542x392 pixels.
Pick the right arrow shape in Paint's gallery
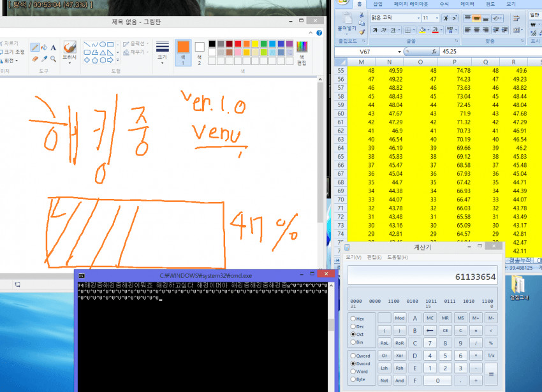coord(110,60)
